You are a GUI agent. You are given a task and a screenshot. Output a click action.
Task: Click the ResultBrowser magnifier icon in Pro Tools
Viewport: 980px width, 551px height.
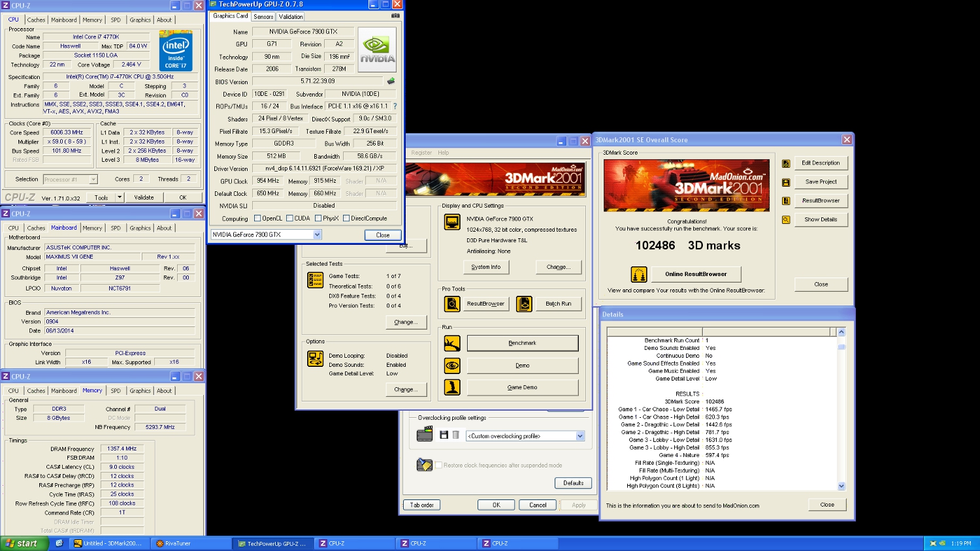click(x=452, y=304)
